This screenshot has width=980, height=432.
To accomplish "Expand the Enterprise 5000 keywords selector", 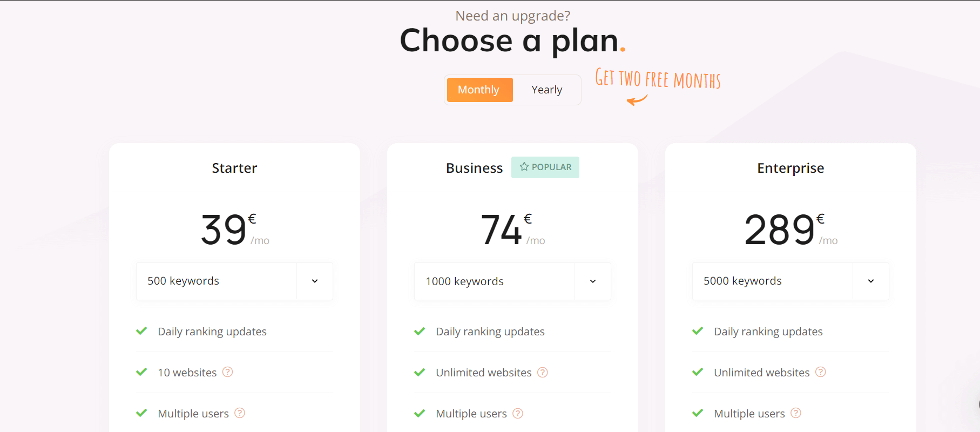I will [790, 281].
